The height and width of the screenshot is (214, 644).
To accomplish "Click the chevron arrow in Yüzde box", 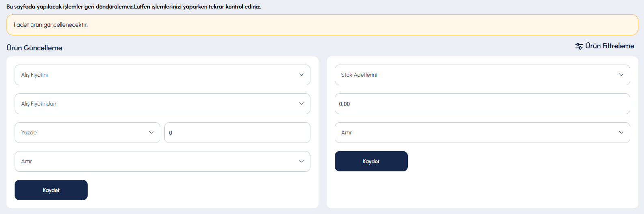I will pos(151,133).
